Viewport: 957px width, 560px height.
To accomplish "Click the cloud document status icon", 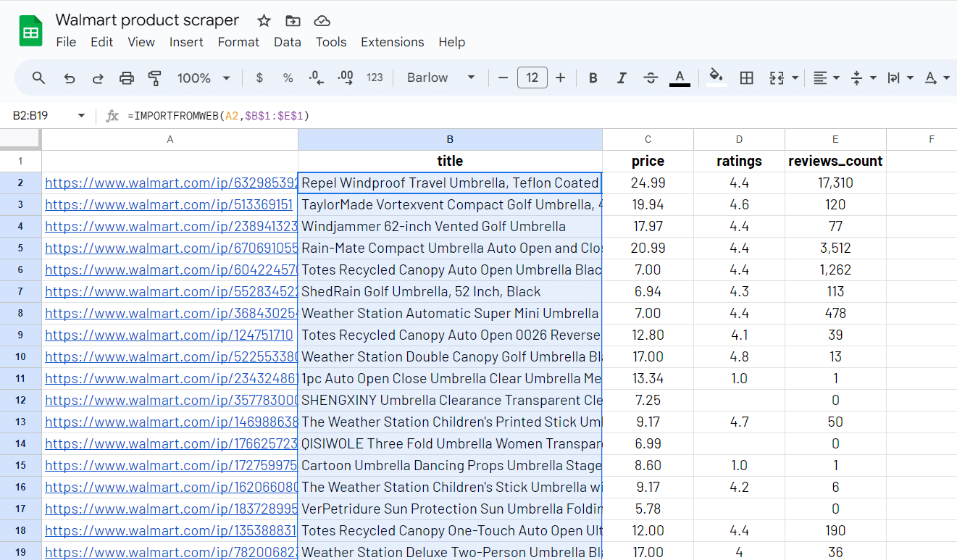I will 322,21.
